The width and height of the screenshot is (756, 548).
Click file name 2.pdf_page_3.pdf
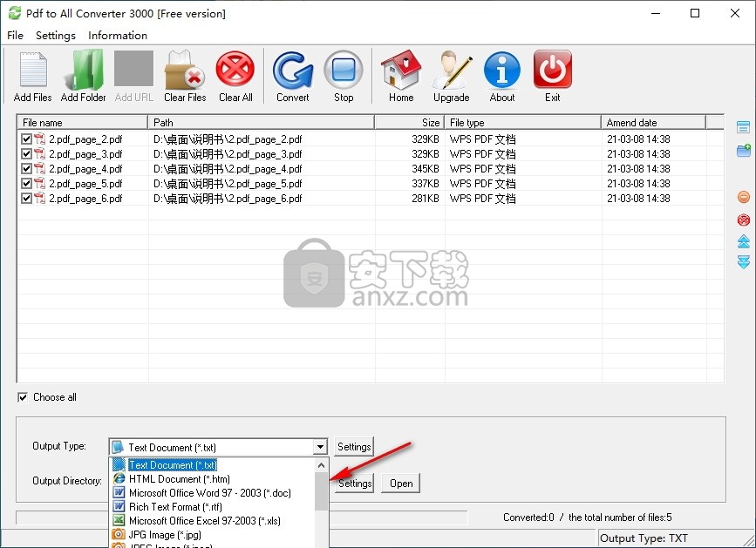(85, 154)
